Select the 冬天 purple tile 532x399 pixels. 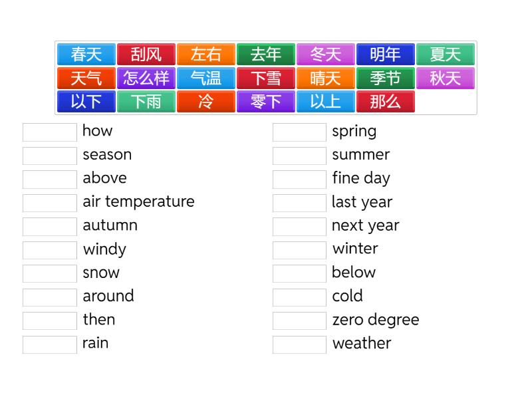tap(326, 55)
